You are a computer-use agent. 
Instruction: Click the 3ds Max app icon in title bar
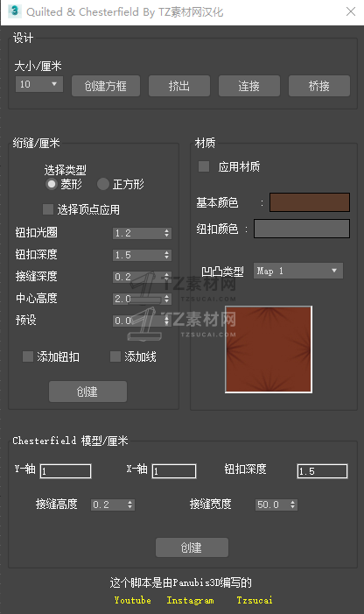pyautogui.click(x=15, y=11)
